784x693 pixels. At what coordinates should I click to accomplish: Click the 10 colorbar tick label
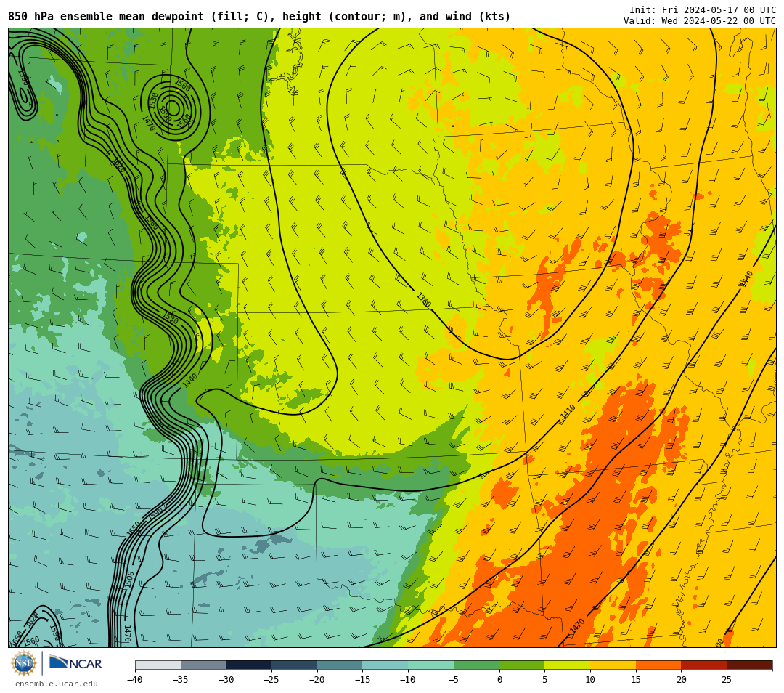click(590, 679)
